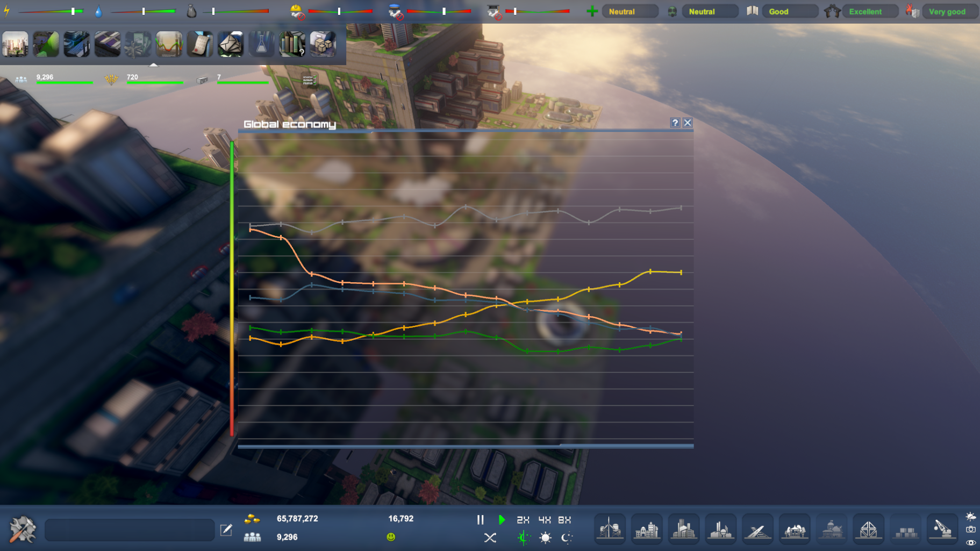
Task: Open the diamond frame structure build menu
Action: pyautogui.click(x=869, y=529)
